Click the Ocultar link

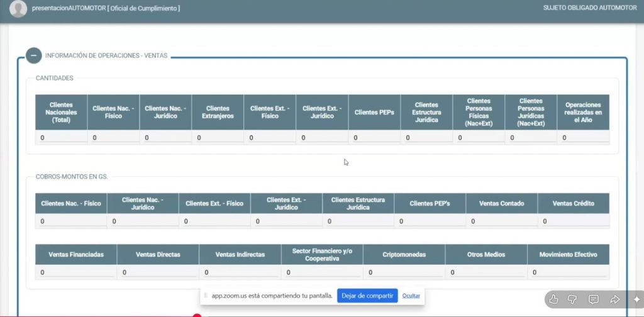411,296
